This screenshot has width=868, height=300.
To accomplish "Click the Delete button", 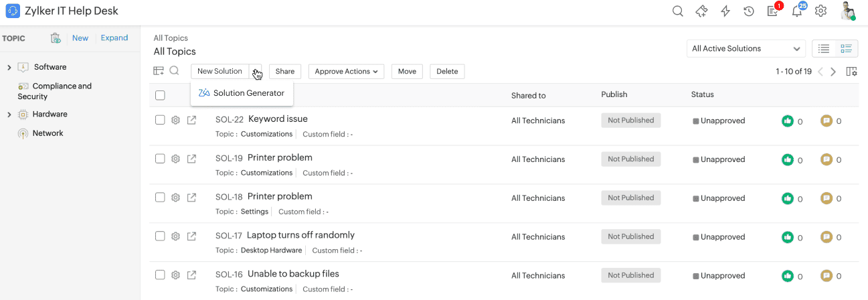I will click(447, 72).
